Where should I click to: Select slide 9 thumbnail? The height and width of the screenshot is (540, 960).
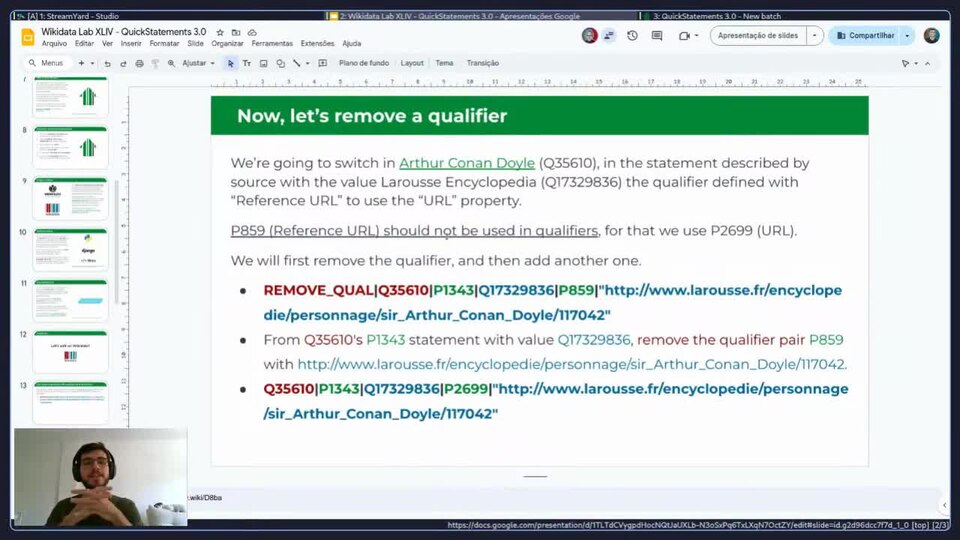[x=70, y=198]
